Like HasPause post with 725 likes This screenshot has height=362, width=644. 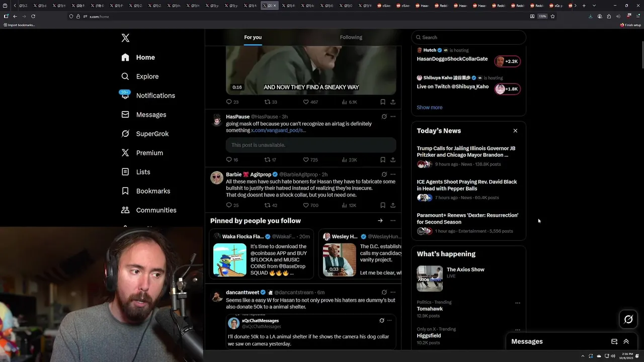(x=310, y=160)
